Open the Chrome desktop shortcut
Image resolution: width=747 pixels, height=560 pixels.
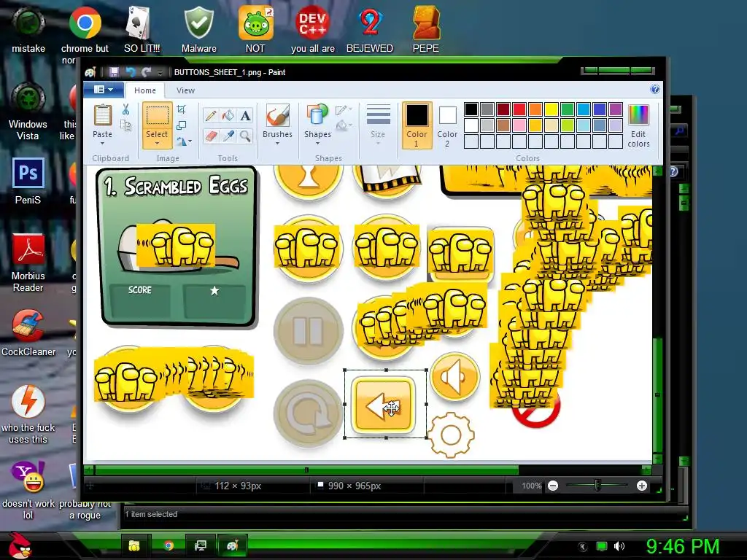85,23
